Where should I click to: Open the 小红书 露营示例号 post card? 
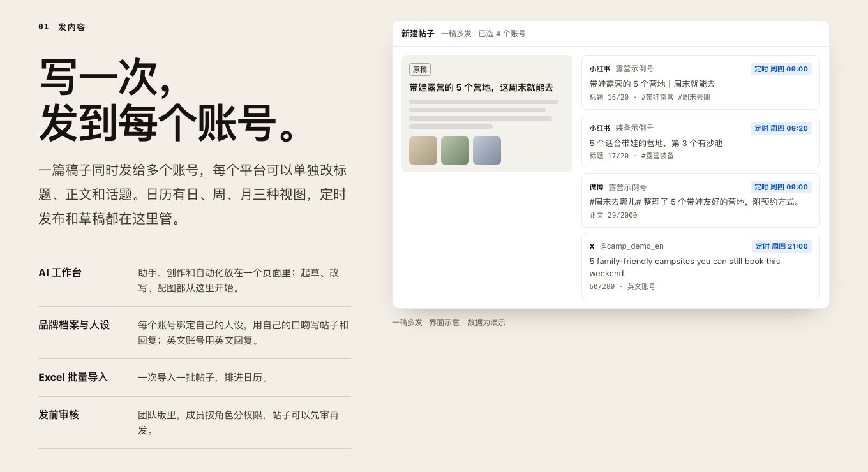click(700, 83)
